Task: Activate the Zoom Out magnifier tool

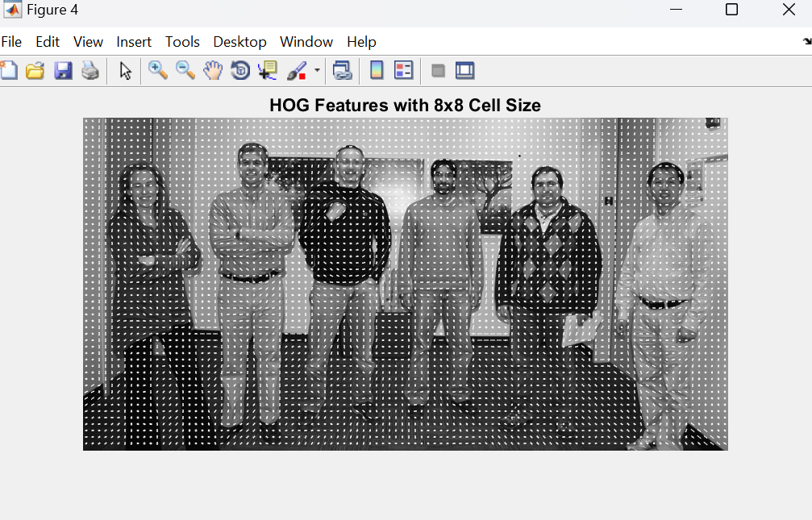Action: click(185, 70)
